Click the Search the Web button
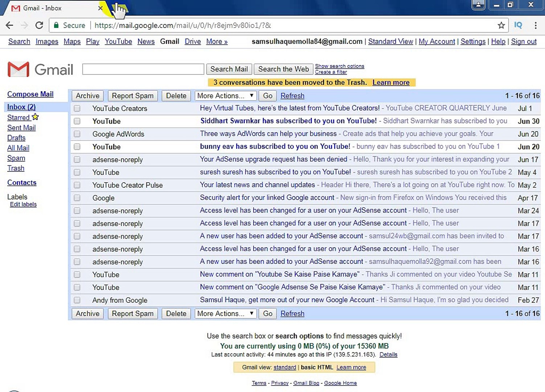The height and width of the screenshot is (392, 545). tap(283, 69)
